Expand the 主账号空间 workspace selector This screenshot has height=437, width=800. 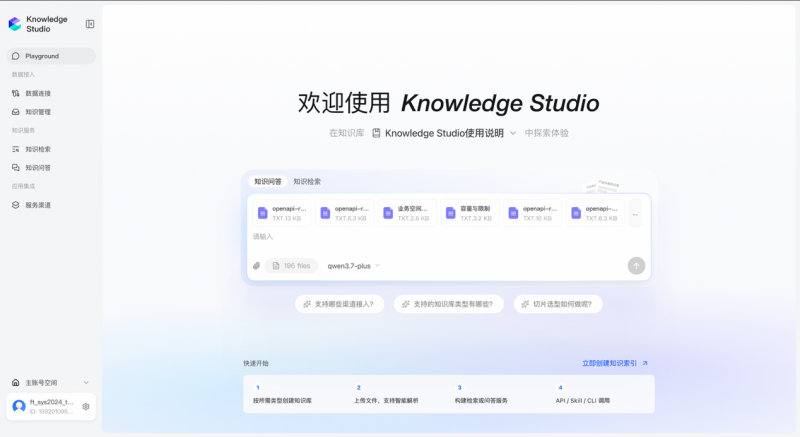51,382
